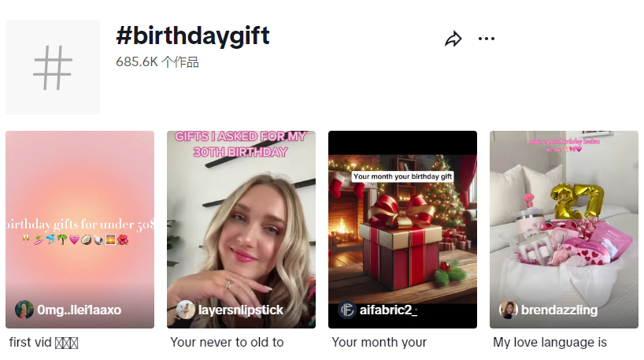Click 0mg..llei1aaxo's profile avatar

coord(24,310)
